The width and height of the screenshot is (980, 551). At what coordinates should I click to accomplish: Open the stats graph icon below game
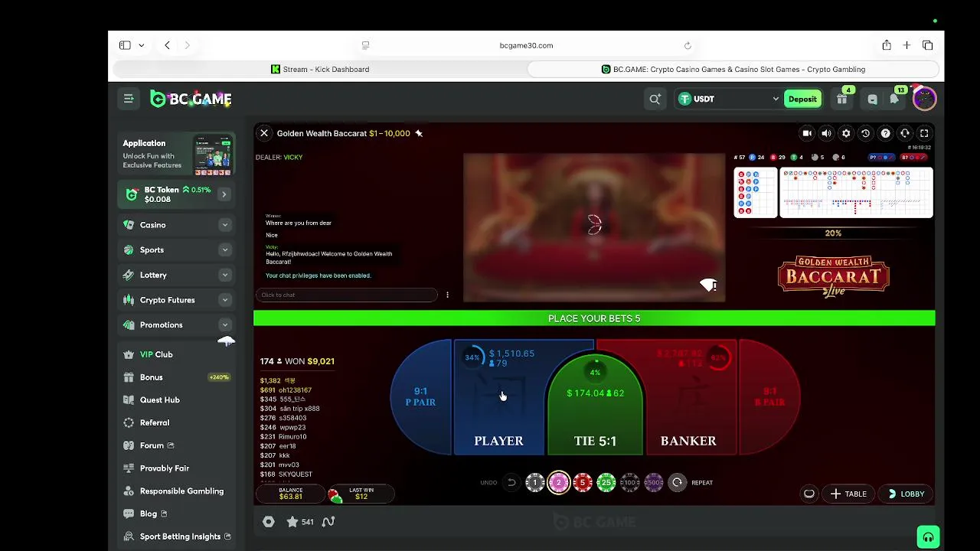328,522
